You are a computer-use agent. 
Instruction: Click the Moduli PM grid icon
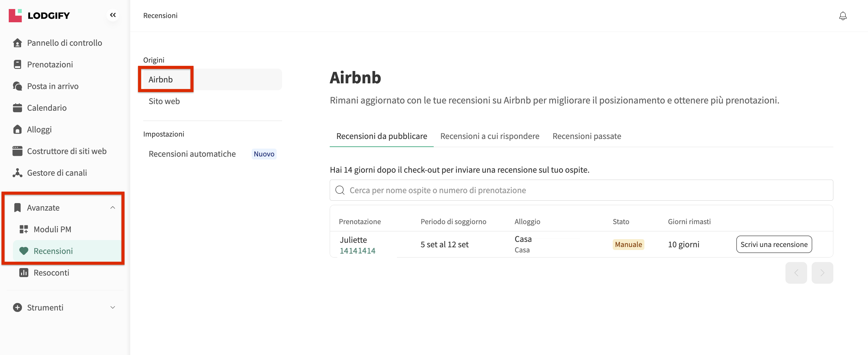tap(24, 230)
